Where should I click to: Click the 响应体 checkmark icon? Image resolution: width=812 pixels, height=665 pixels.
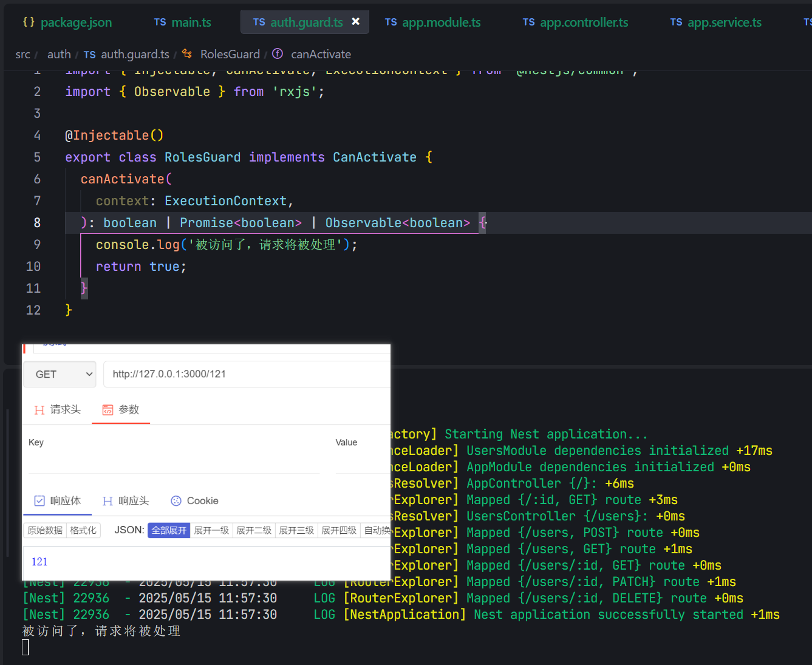point(39,501)
